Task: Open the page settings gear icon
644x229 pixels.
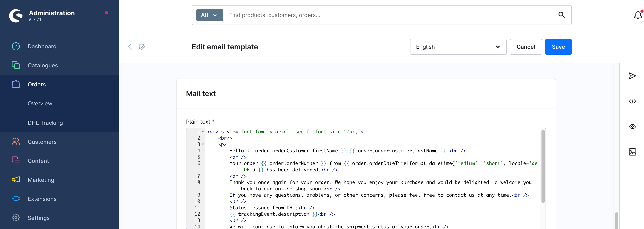Action: coord(142,47)
